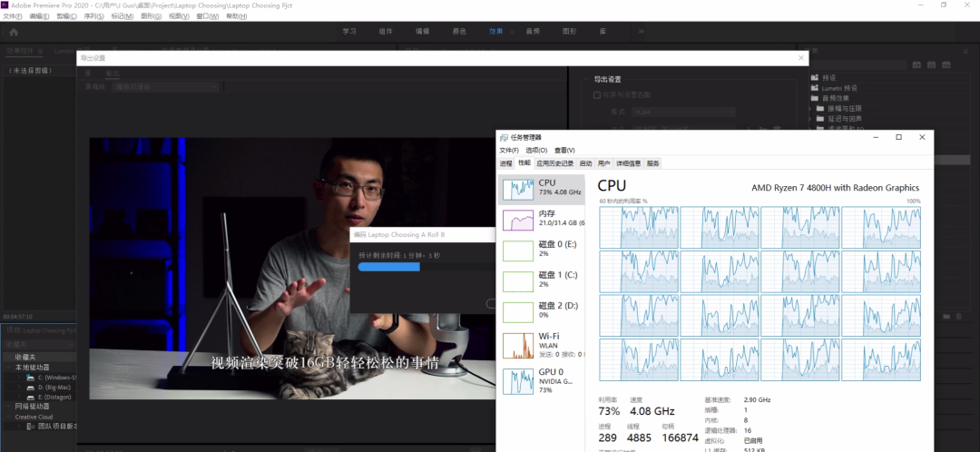
Task: Open the Task Manager 选项(O) menu
Action: click(x=536, y=150)
